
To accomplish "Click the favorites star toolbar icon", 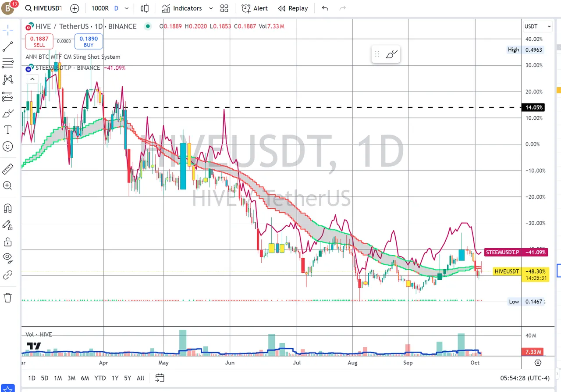I will click(7, 389).
